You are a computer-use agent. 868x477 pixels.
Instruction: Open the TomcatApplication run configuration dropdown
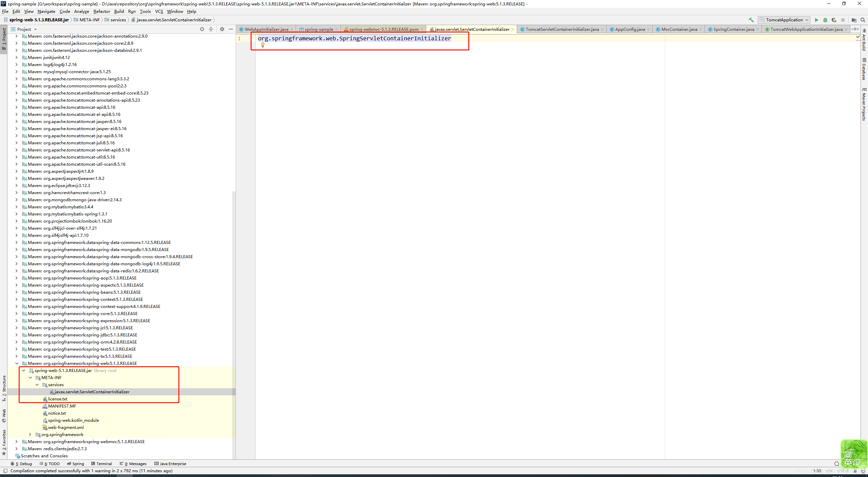coord(784,20)
